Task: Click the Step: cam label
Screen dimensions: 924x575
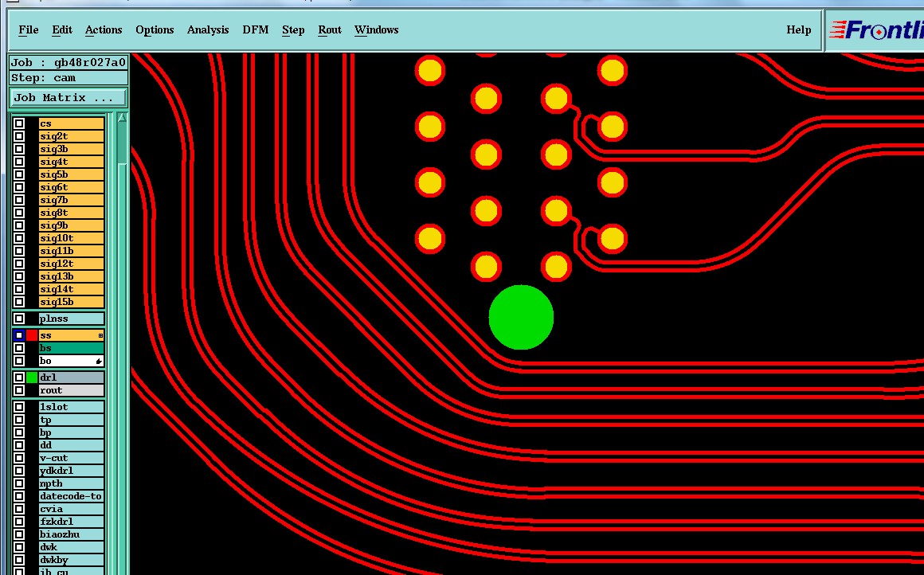Action: [x=69, y=78]
